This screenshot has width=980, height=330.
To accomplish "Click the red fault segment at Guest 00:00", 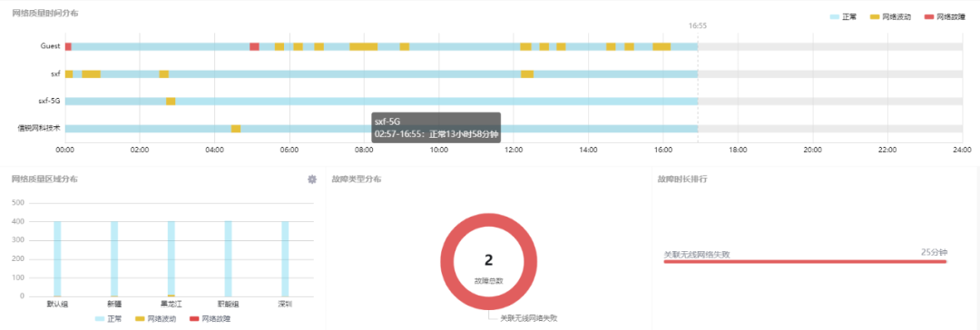I will (68, 47).
